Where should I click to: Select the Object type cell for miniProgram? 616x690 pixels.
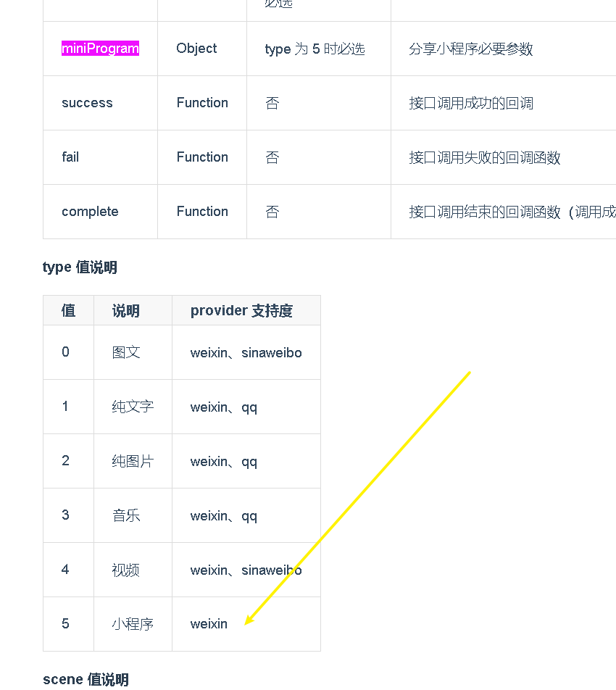click(196, 49)
